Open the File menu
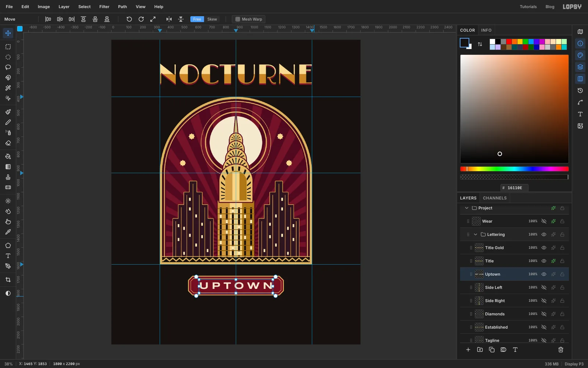Image resolution: width=588 pixels, height=368 pixels. (9, 7)
